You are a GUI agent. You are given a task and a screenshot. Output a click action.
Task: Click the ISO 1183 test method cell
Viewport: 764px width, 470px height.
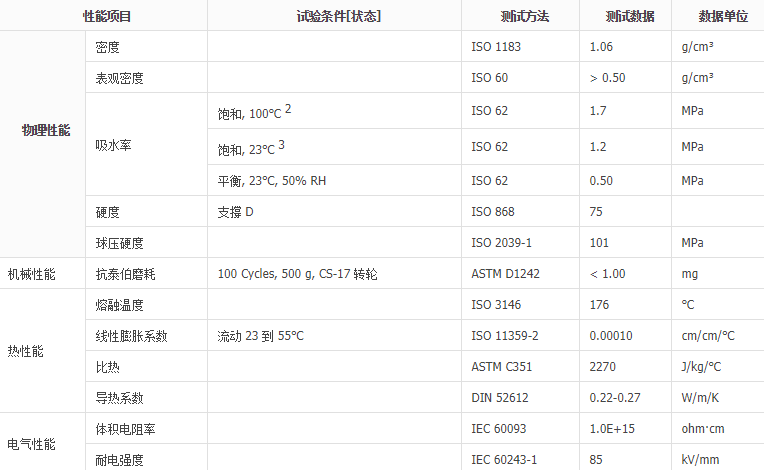(496, 47)
